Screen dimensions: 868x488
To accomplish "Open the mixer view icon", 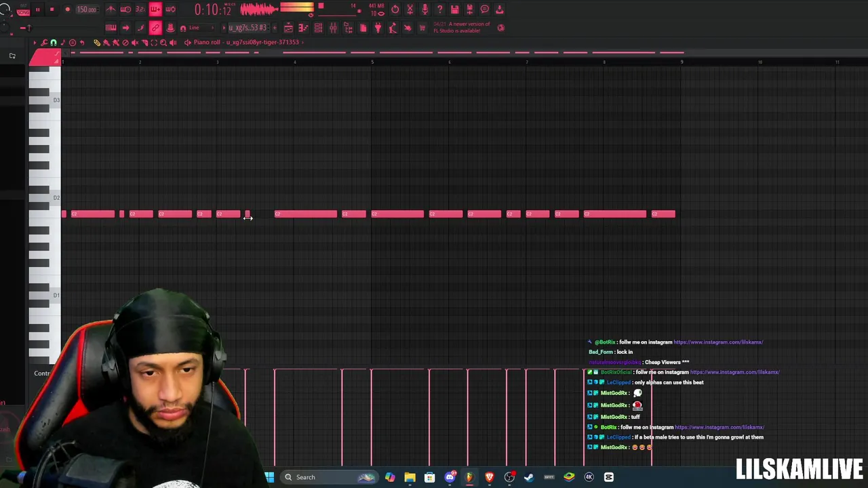I will (x=333, y=28).
